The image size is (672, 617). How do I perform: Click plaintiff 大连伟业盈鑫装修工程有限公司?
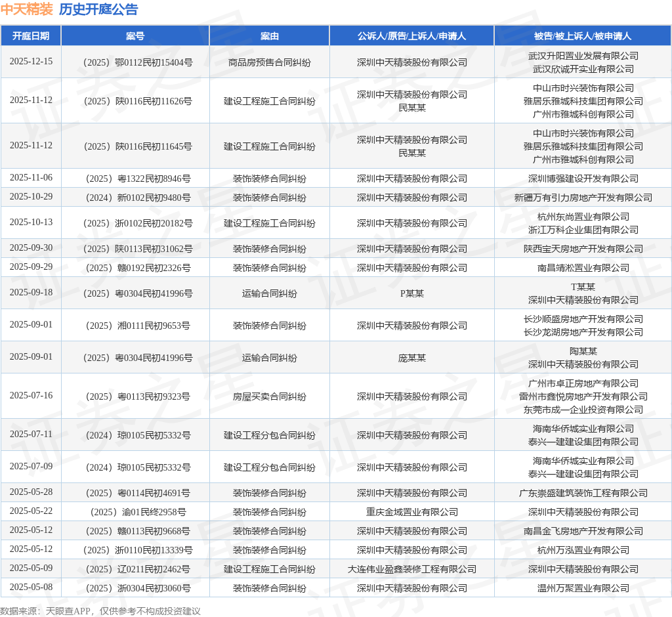[412, 569]
